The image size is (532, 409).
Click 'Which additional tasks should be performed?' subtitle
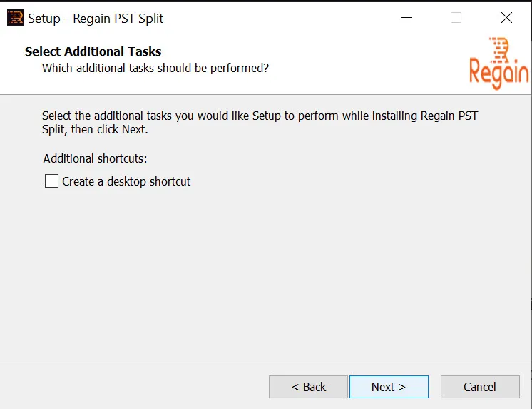pos(155,68)
